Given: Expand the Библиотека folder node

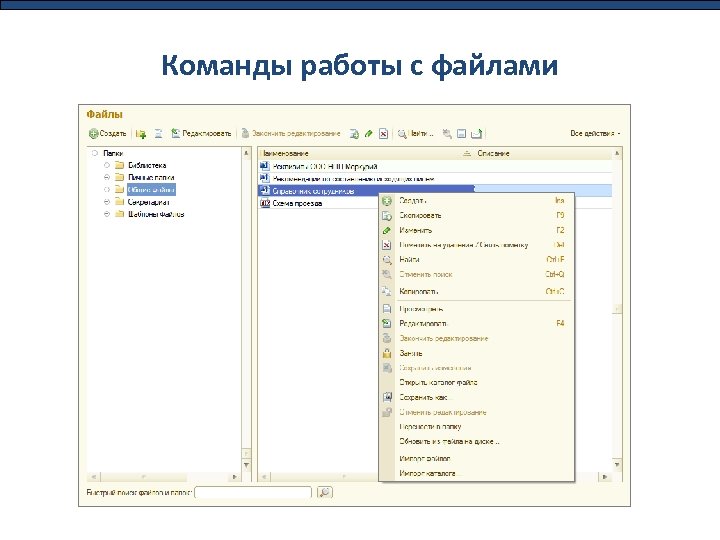Looking at the screenshot, I should (x=107, y=165).
